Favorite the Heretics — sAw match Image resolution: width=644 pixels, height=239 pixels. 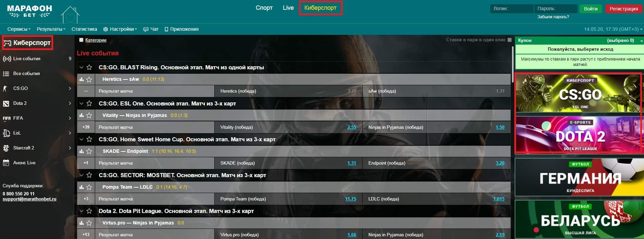[89, 79]
